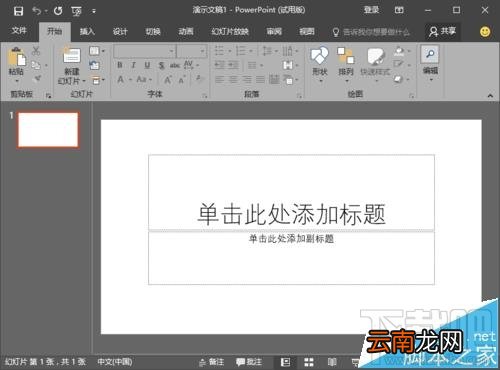The width and height of the screenshot is (500, 370).
Task: Open the slide Layout dropdown
Action: [x=97, y=51]
